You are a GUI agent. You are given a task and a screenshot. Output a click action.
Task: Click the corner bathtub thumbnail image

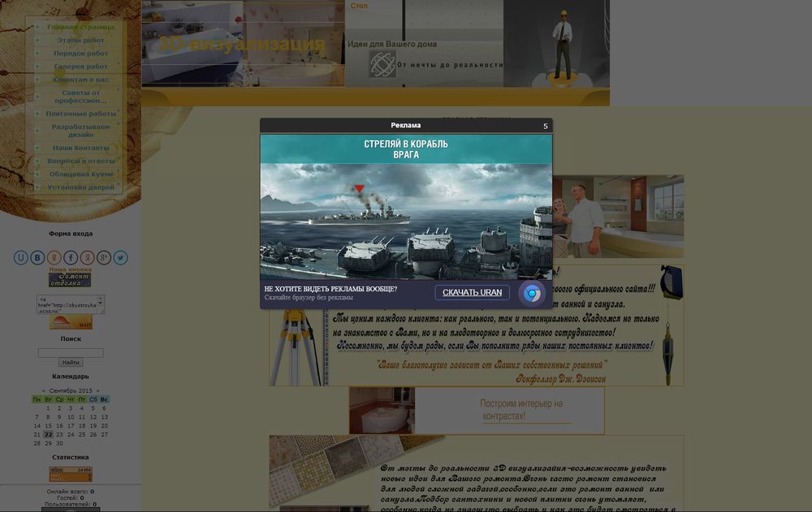coord(382,411)
